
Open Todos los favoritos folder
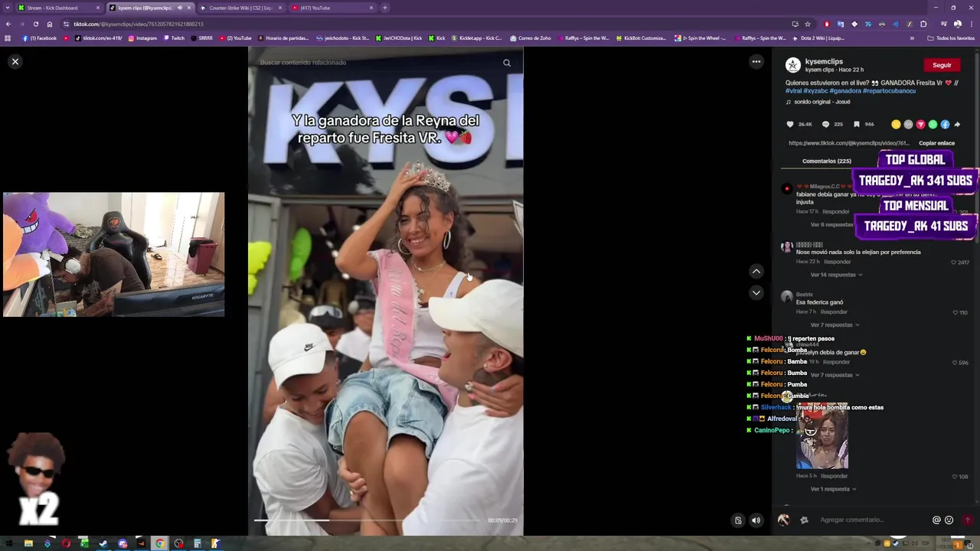(x=951, y=37)
